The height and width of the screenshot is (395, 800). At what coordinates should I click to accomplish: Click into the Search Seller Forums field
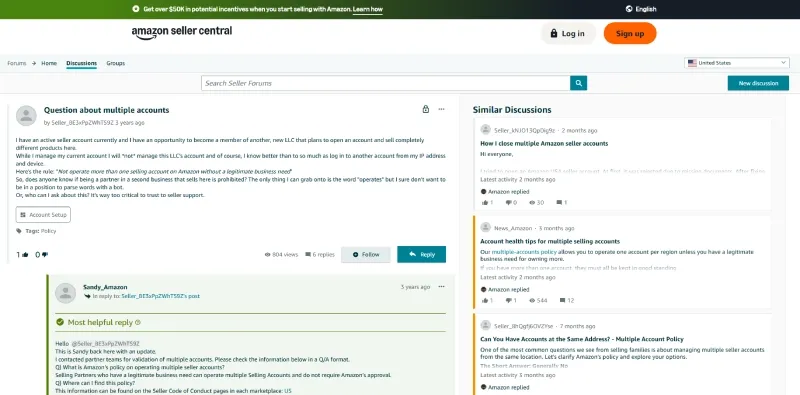tap(386, 83)
